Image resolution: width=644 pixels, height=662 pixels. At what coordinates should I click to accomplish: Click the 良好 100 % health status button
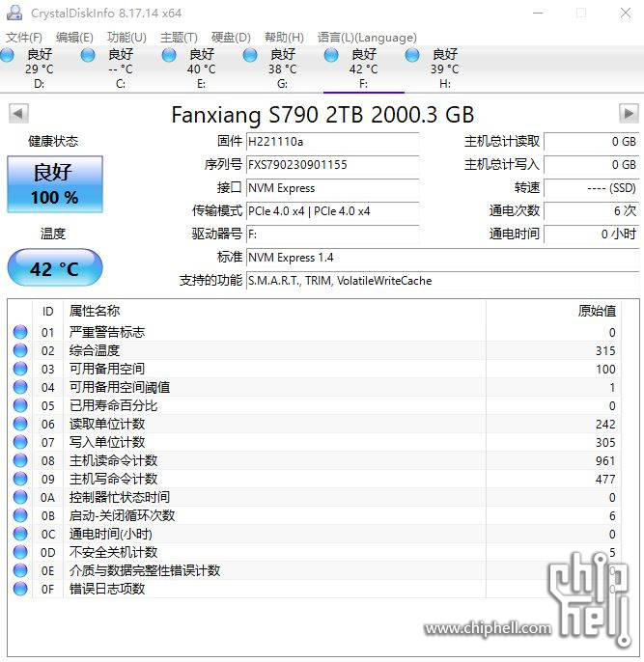click(55, 184)
